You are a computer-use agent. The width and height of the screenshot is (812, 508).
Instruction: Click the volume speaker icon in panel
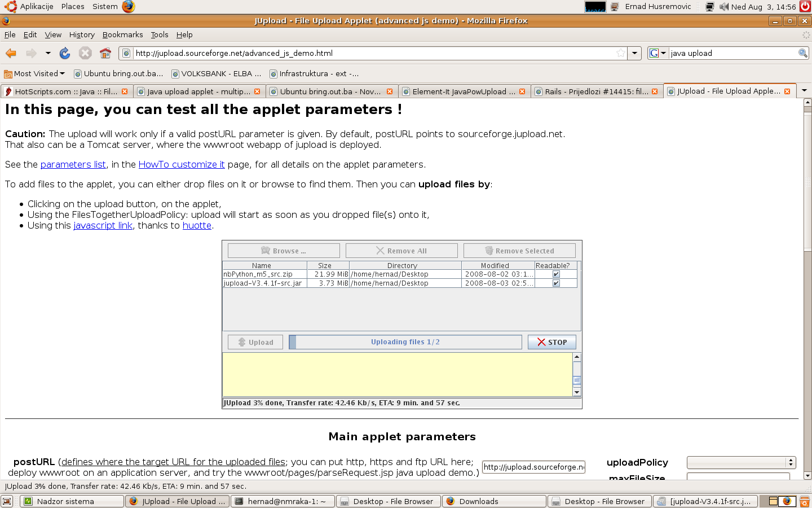[x=724, y=7]
